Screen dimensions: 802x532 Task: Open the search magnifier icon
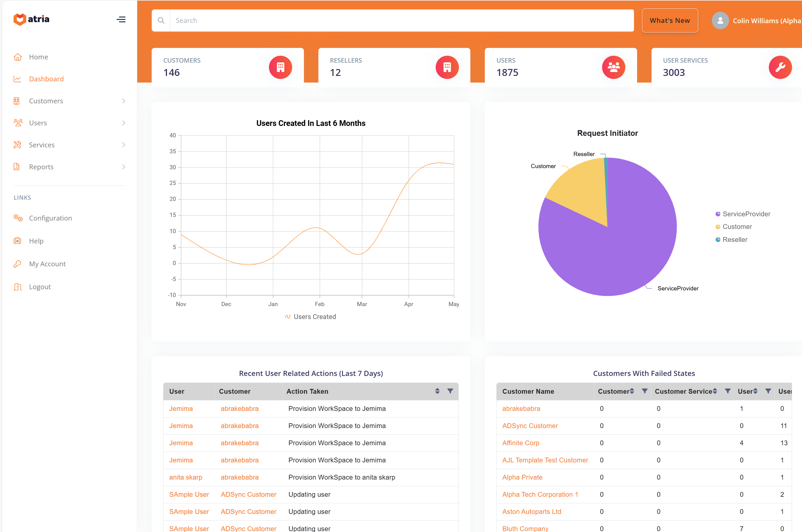(x=161, y=20)
